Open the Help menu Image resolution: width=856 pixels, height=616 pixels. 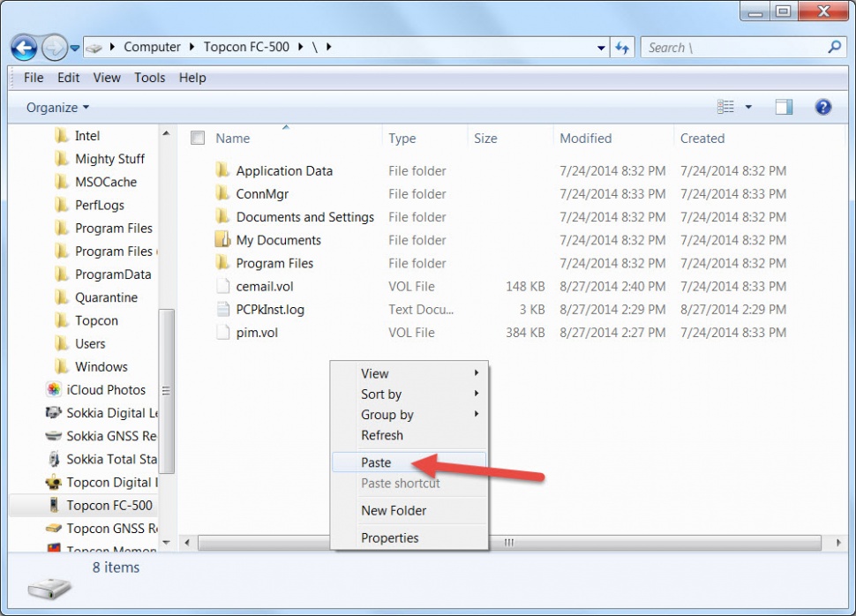(x=192, y=78)
